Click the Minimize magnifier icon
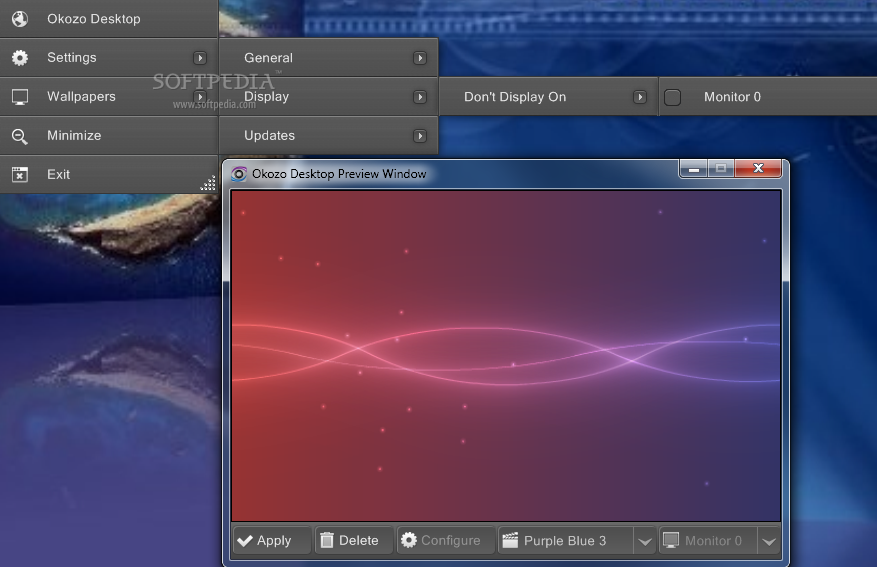The width and height of the screenshot is (877, 567). pos(20,136)
